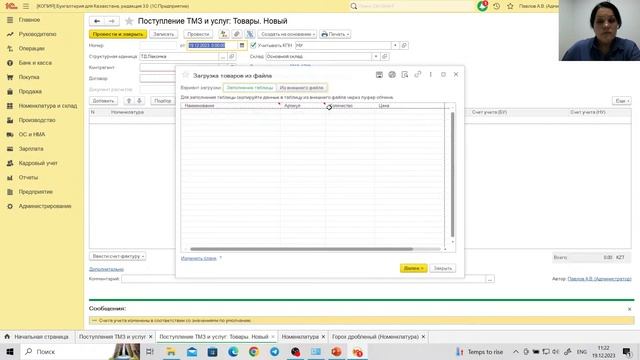Click the Записать button
The height and width of the screenshot is (360, 640).
coord(164,34)
